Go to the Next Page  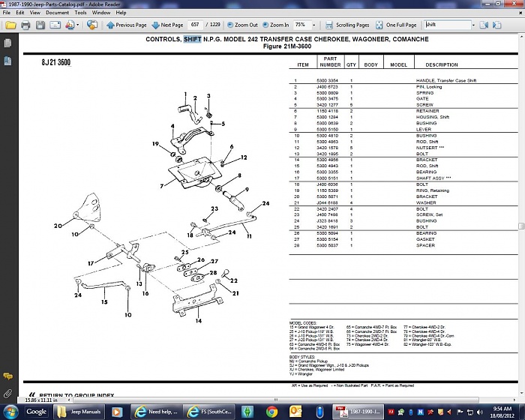point(167,25)
